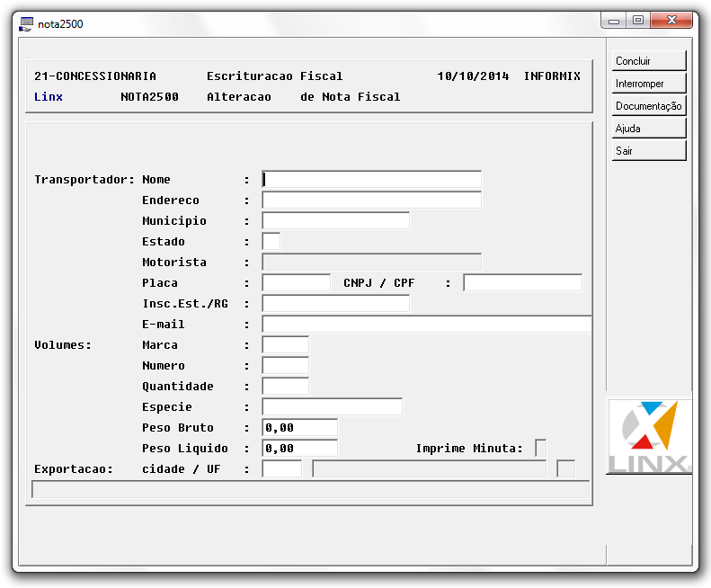Click the Municipio input field
711x588 pixels.
335,220
